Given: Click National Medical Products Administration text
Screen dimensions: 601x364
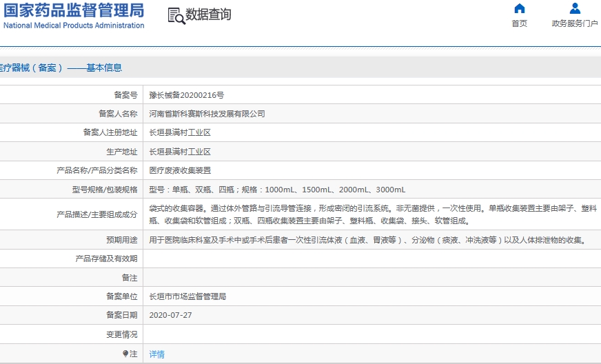Looking at the screenshot, I should point(74,26).
